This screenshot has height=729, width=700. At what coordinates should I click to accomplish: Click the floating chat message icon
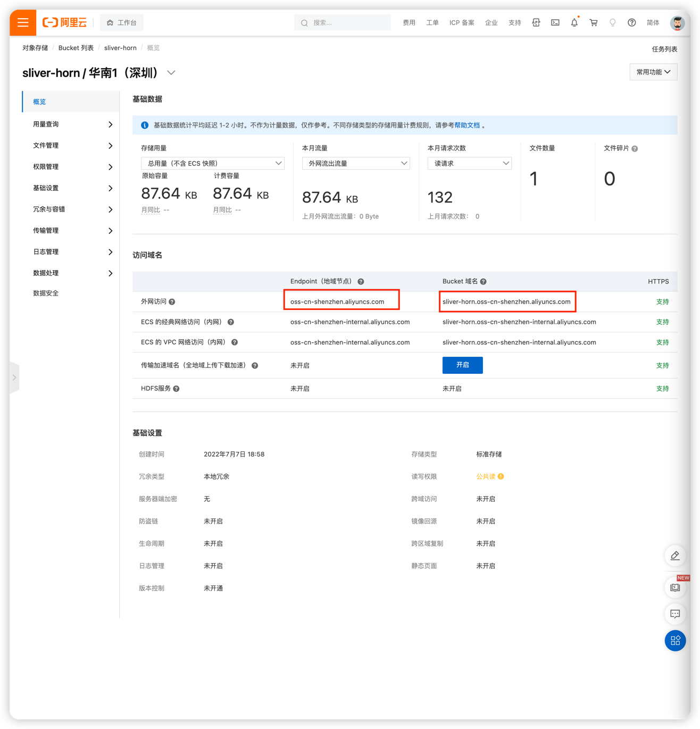(x=675, y=614)
